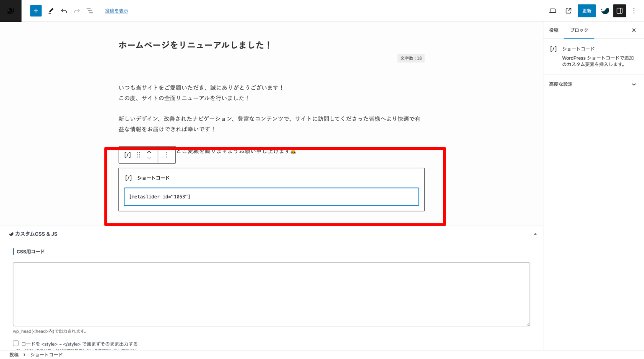This screenshot has width=644, height=359.
Task: Switch to the 投稿 tab in sidebar
Action: [x=553, y=30]
